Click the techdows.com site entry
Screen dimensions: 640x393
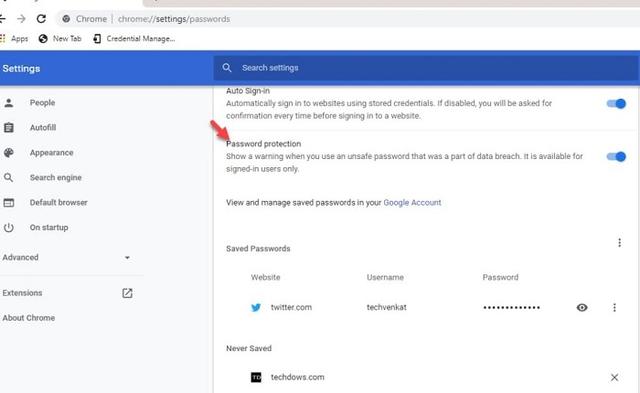[x=298, y=377]
